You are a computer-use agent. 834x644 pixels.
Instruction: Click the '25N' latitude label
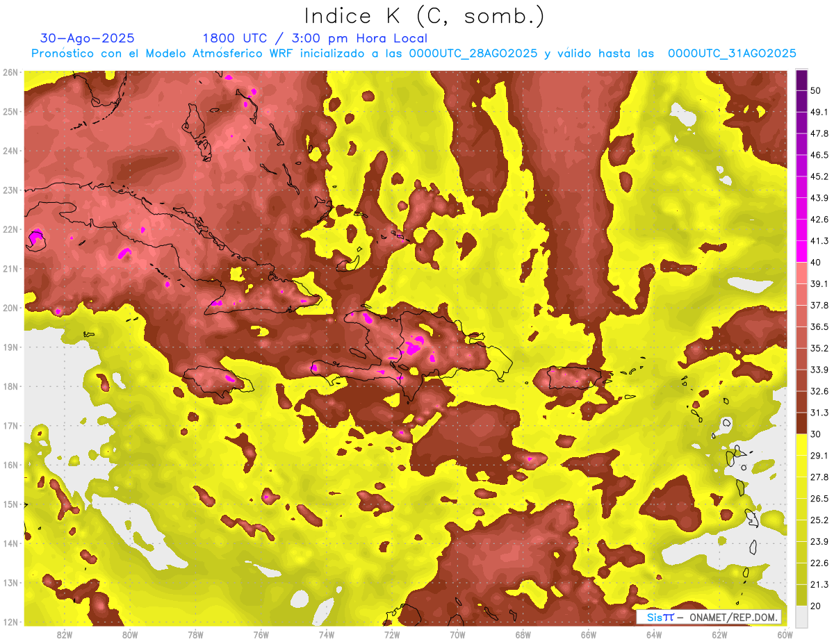pyautogui.click(x=10, y=112)
